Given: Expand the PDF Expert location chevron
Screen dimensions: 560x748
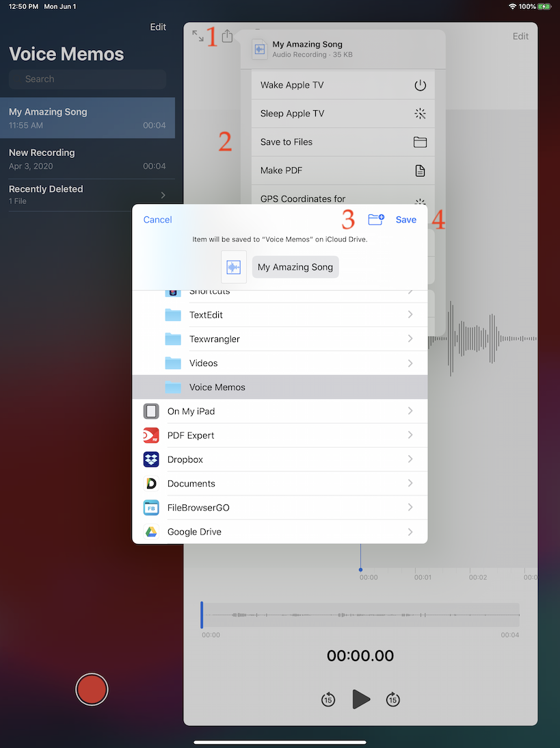Looking at the screenshot, I should [410, 435].
